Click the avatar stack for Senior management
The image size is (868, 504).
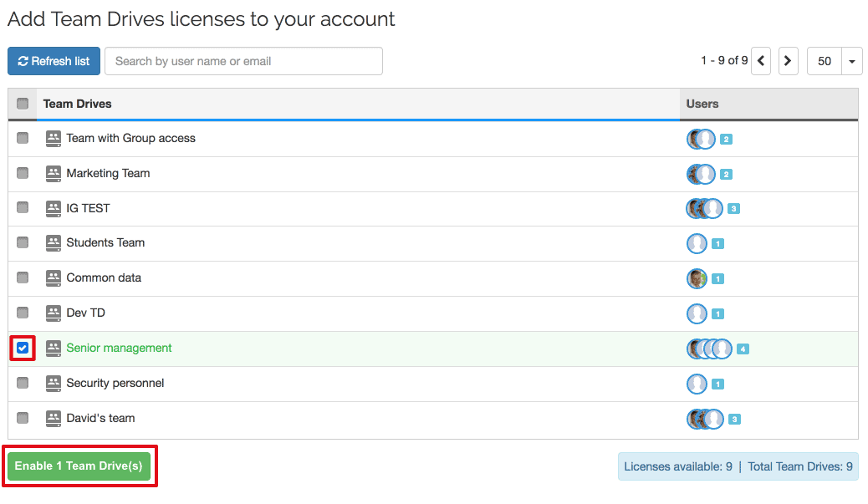[709, 349]
